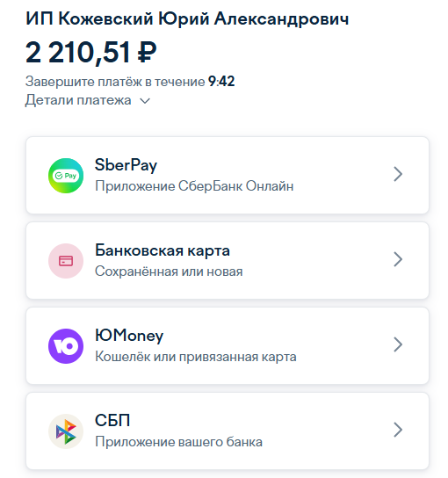Click the Сохранённая или новая subtitle
This screenshot has height=478, width=448.
point(169,272)
